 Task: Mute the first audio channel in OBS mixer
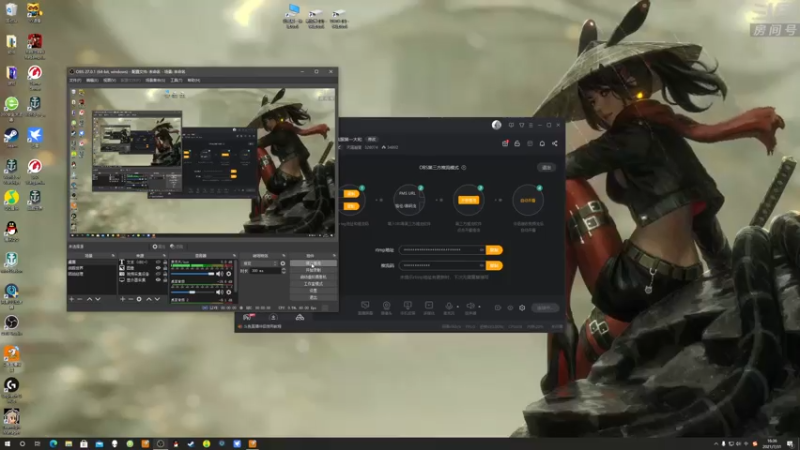(x=219, y=274)
